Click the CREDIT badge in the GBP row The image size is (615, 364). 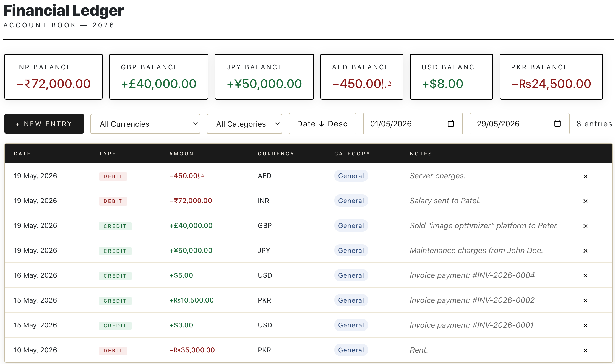(115, 226)
